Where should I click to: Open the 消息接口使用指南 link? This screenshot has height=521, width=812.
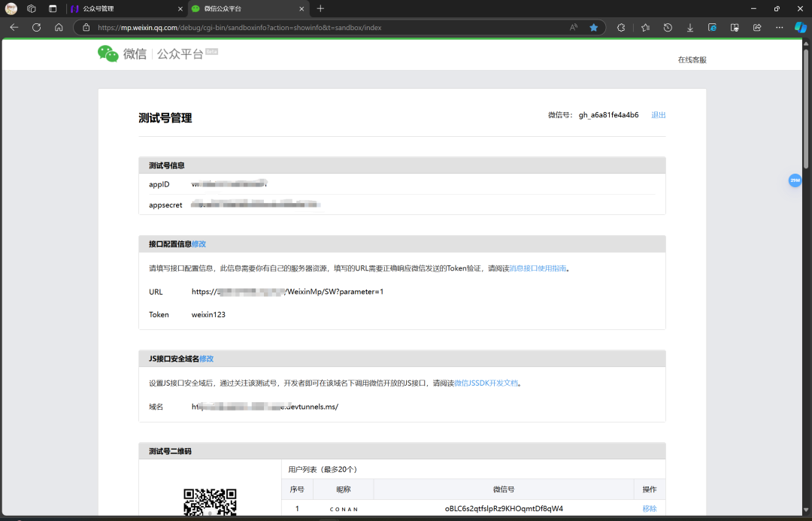(x=538, y=268)
